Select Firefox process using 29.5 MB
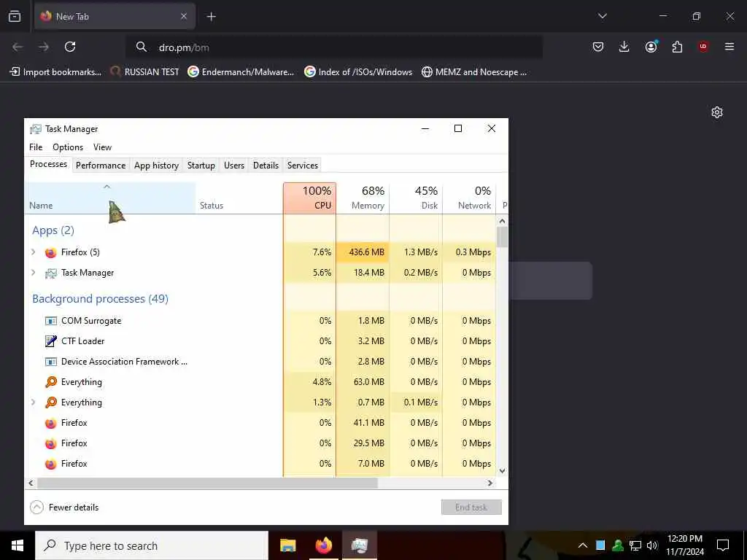The width and height of the screenshot is (747, 560). tap(260, 443)
